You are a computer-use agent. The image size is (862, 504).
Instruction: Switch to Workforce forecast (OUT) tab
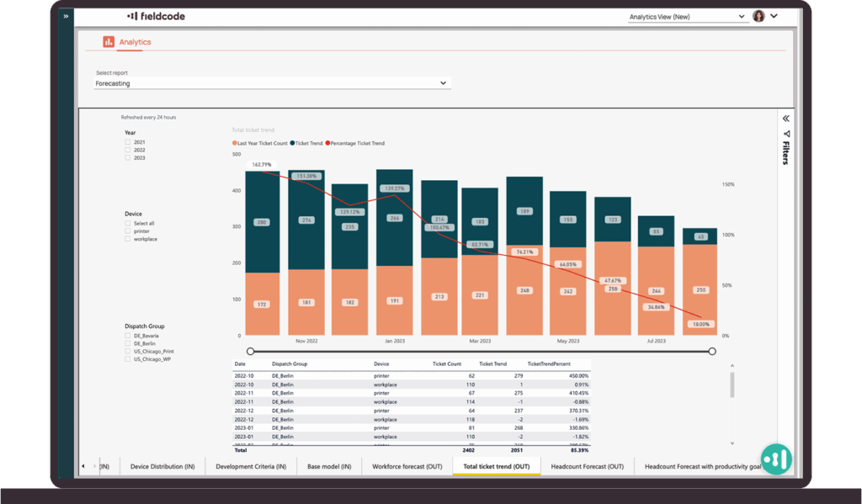tap(407, 466)
